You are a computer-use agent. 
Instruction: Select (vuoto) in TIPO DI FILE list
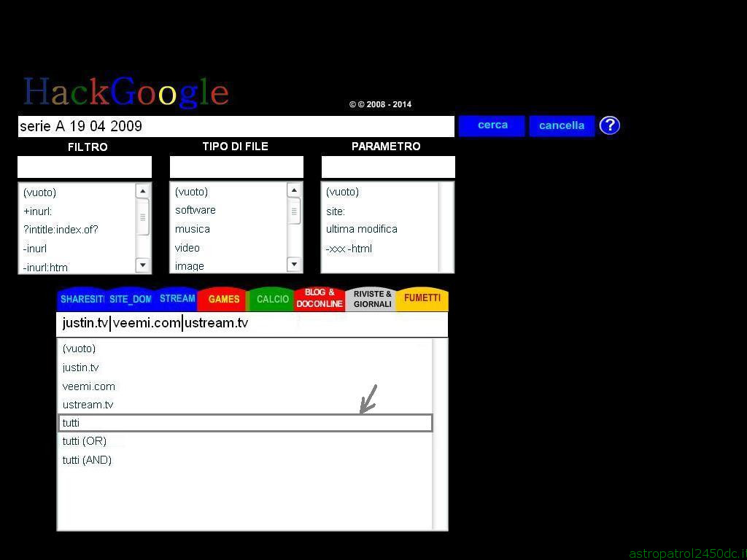(x=192, y=192)
